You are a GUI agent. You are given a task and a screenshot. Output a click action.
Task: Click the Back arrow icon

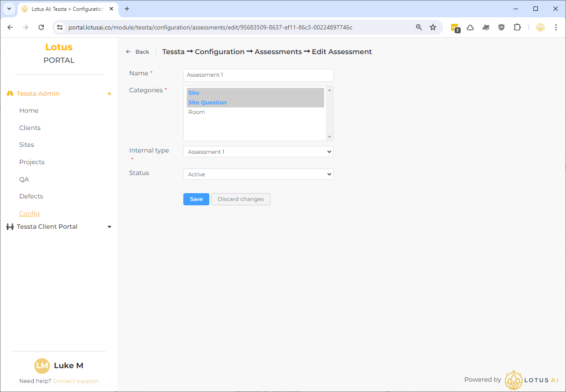point(128,52)
